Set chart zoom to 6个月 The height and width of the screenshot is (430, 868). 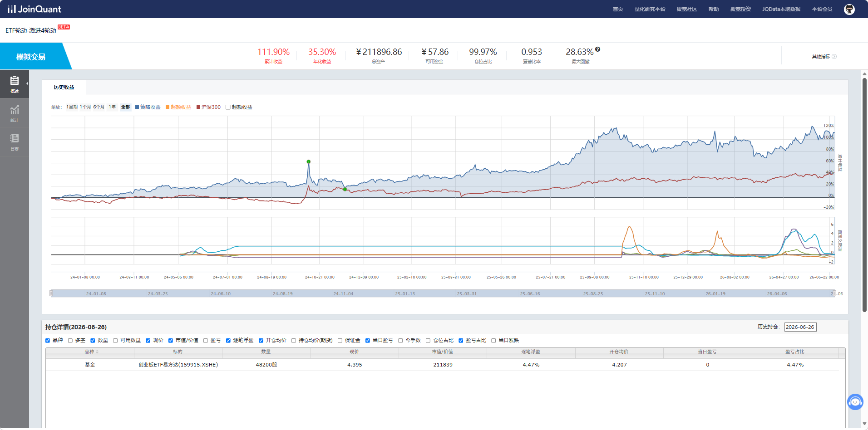tap(99, 107)
